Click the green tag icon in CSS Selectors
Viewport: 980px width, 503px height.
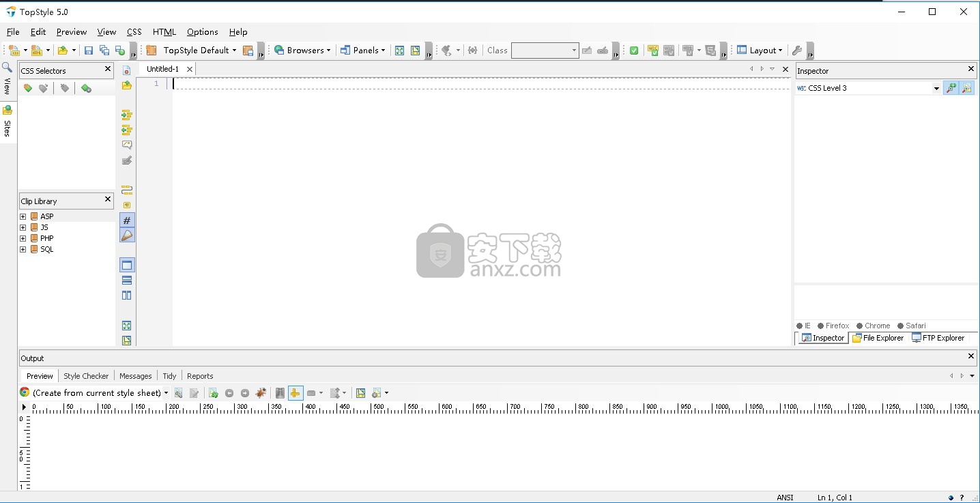click(x=86, y=88)
